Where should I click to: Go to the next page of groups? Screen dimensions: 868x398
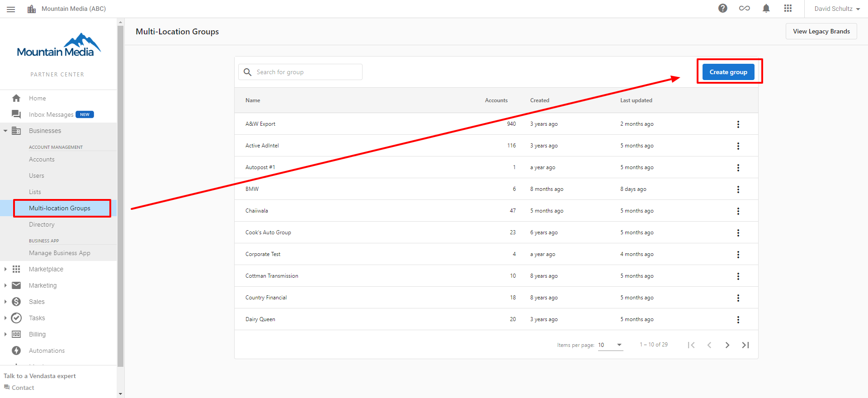(x=727, y=345)
